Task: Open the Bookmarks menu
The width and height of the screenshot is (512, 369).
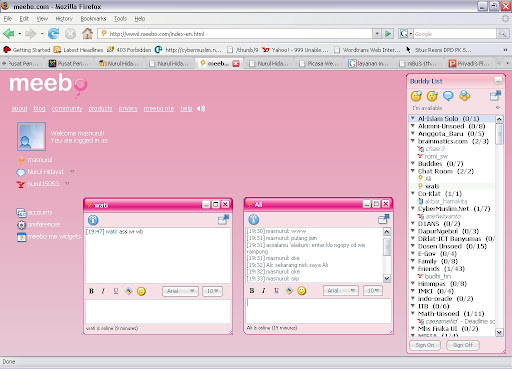Action: click(x=93, y=19)
